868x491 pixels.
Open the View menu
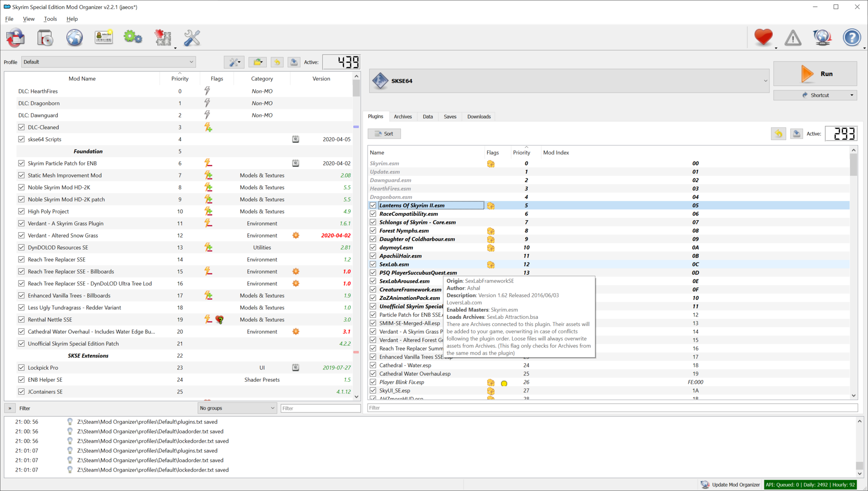pos(28,19)
